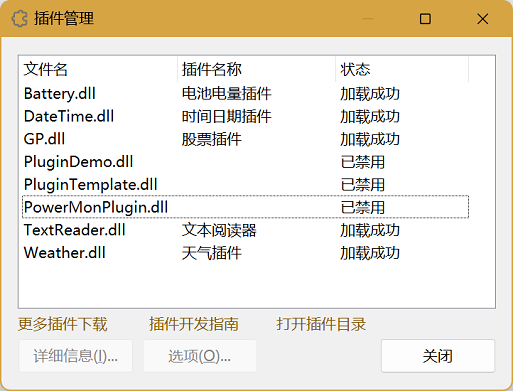
Task: Click the 天气插件 plugin name
Action: (x=212, y=253)
